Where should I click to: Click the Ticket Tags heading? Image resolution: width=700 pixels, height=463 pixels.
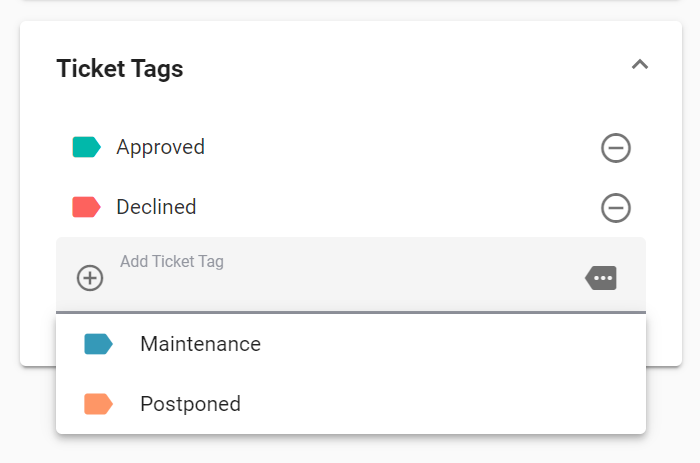coord(120,69)
